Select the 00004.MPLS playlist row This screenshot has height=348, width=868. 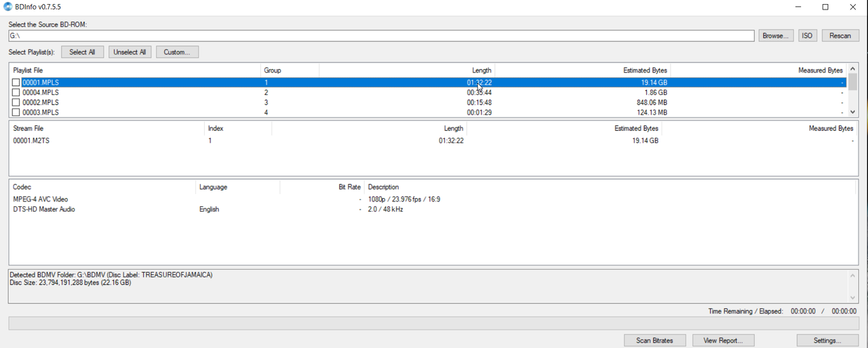(429, 93)
